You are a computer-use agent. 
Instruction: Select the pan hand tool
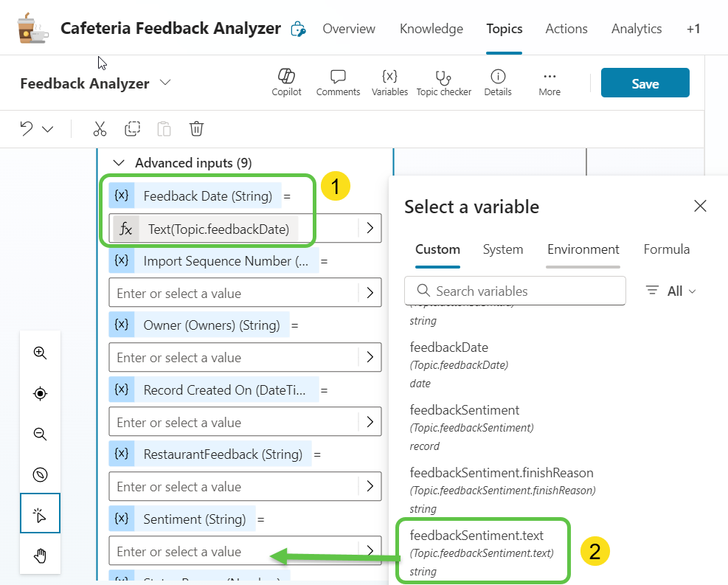41,555
